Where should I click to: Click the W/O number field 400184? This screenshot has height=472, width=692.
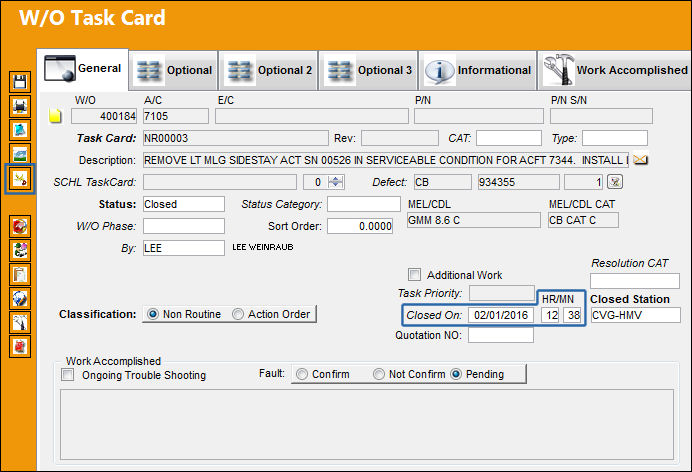(104, 116)
